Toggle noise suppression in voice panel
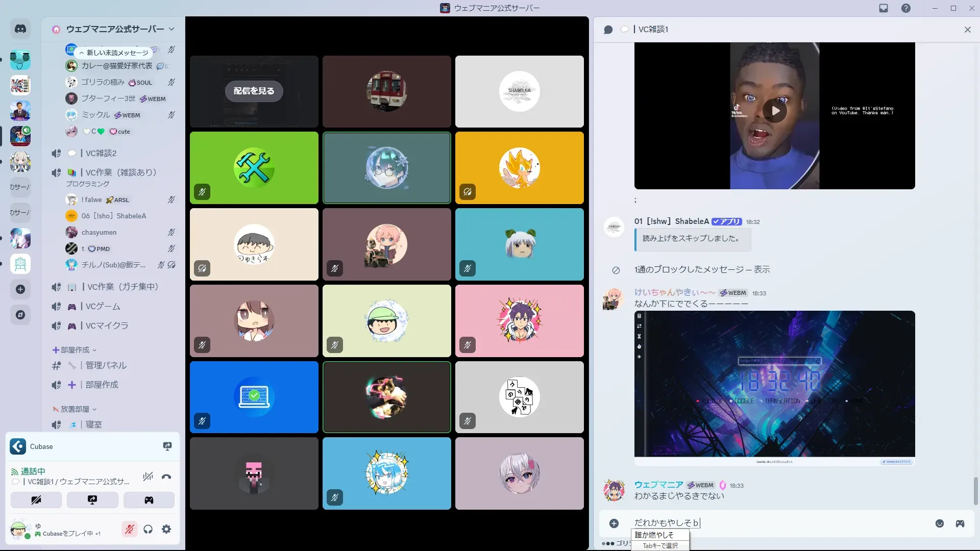This screenshot has width=980, height=551. (148, 477)
